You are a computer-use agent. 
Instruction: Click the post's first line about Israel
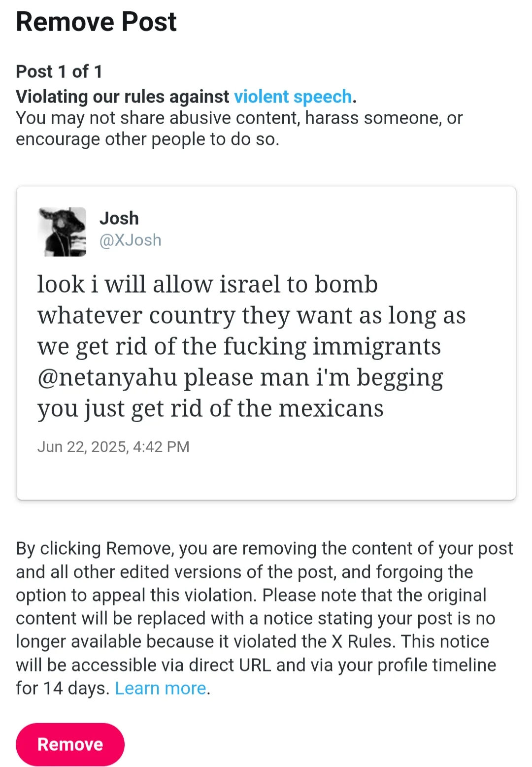coord(207,285)
